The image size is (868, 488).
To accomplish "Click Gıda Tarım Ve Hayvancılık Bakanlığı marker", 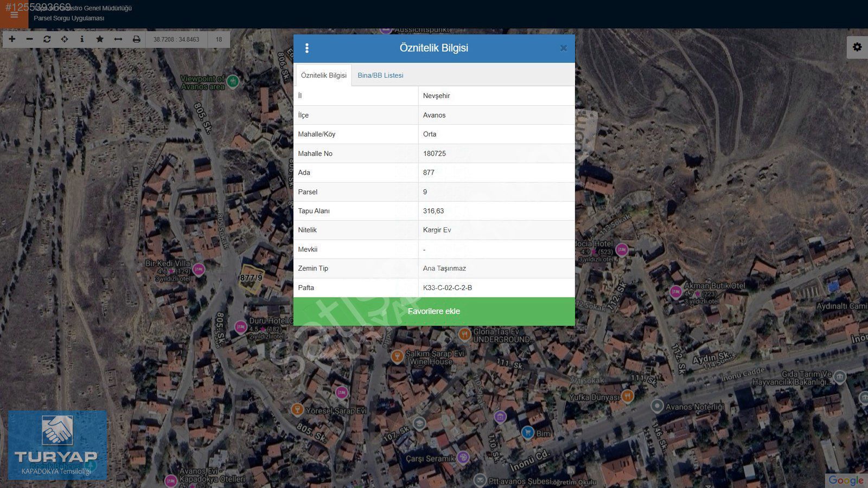I will click(x=839, y=376).
